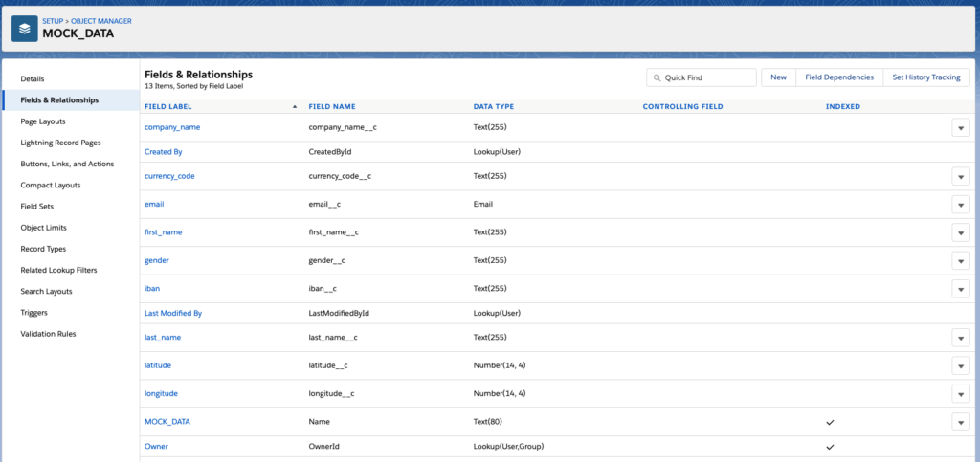Open Validation Rules section
Screen dimensions: 980x462
click(x=48, y=334)
